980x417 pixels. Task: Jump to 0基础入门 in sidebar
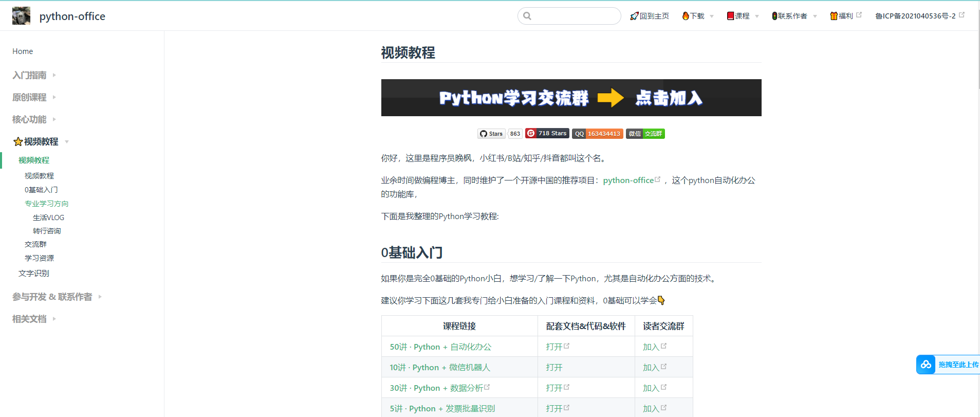pos(41,190)
